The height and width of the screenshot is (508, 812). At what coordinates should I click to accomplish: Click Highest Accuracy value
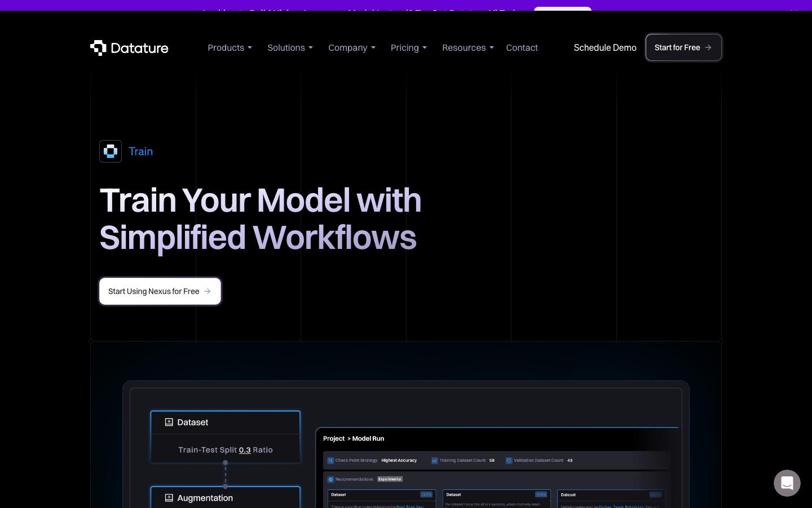point(399,461)
